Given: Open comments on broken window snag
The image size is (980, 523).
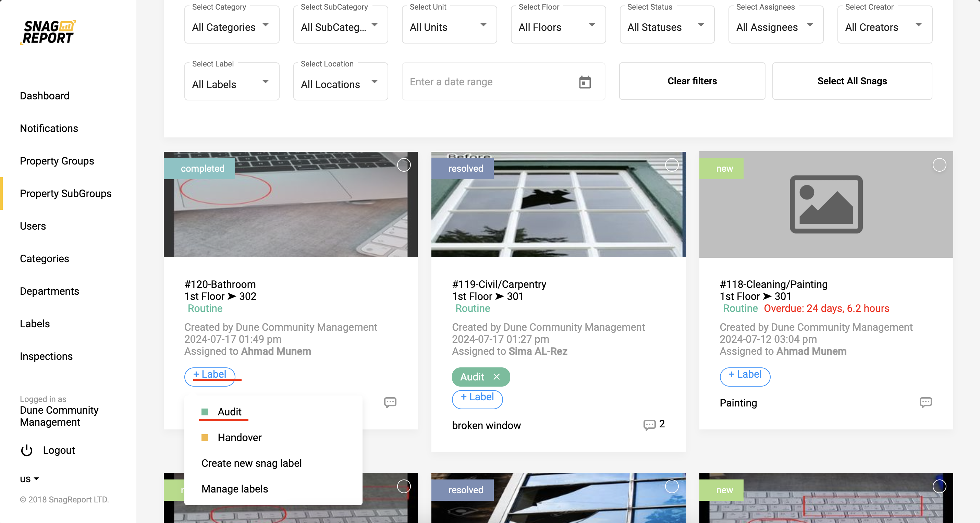Looking at the screenshot, I should click(649, 424).
